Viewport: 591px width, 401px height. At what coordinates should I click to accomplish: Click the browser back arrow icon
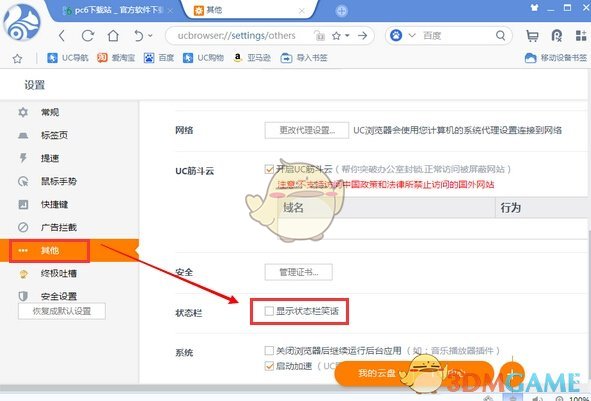(62, 36)
